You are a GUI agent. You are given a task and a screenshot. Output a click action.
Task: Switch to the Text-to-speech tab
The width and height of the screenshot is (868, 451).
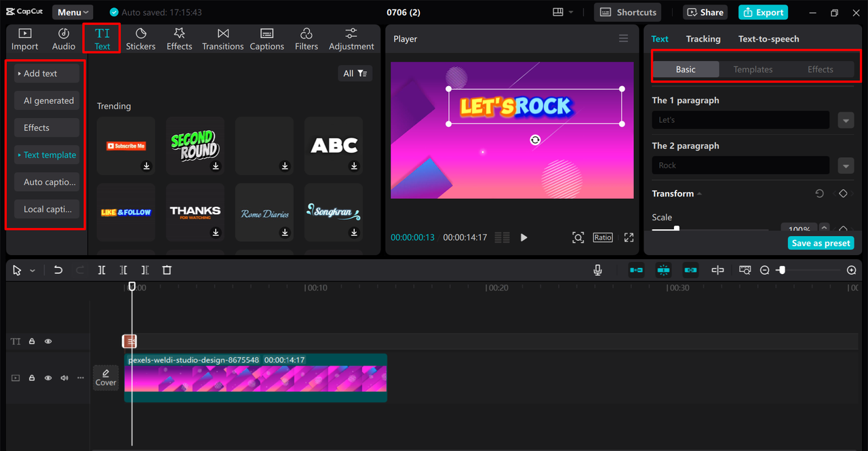tap(768, 39)
